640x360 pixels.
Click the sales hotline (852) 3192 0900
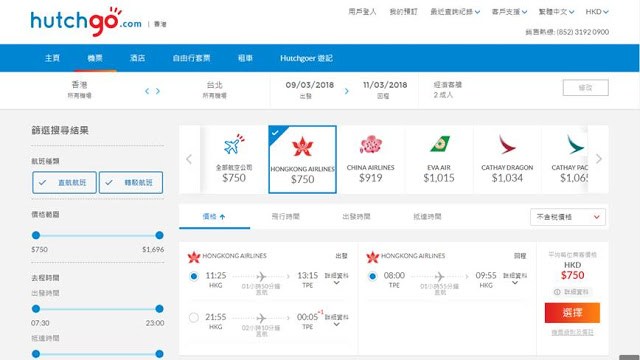(x=567, y=32)
